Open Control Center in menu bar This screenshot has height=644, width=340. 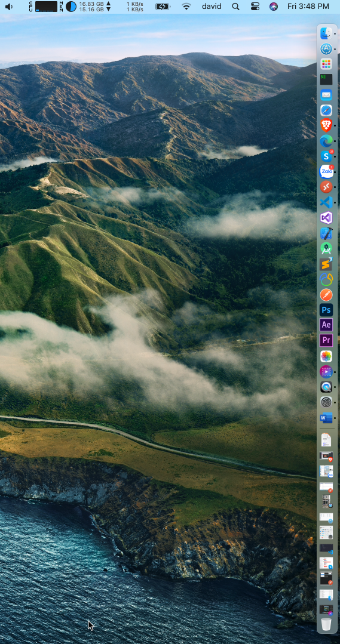coord(255,7)
